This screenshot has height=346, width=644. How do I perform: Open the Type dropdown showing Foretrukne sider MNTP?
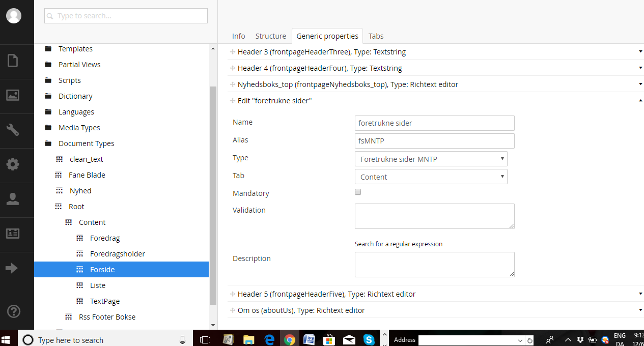[431, 159]
